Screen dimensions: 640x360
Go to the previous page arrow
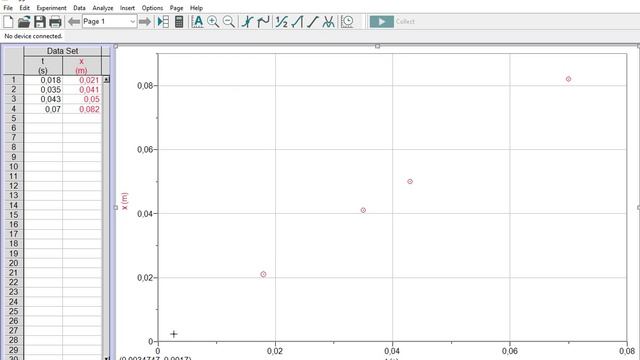coord(74,22)
